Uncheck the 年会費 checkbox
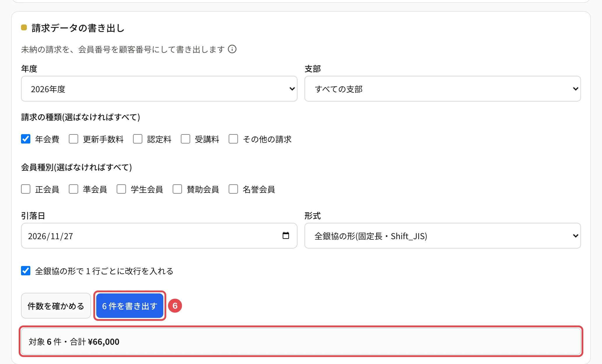 click(26, 139)
